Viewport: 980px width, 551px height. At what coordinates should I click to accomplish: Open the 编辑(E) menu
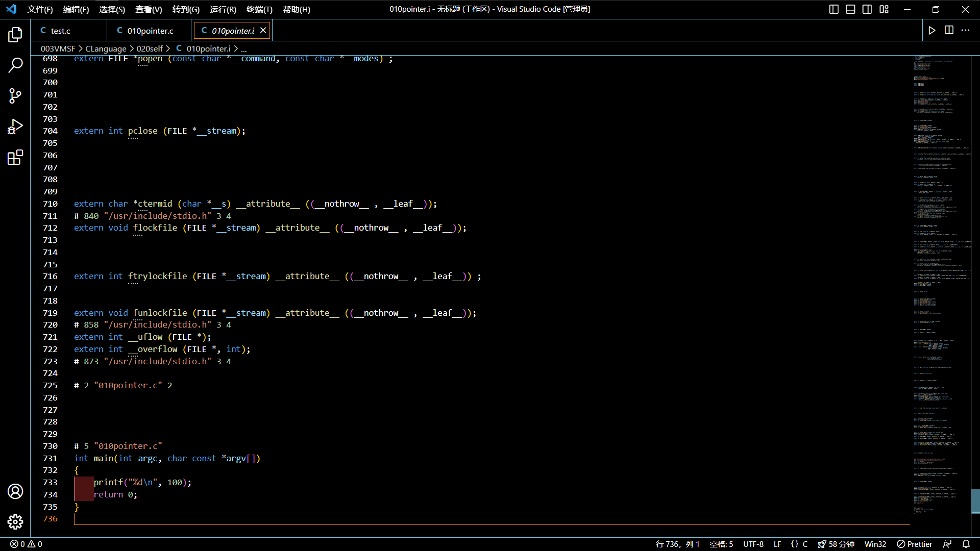(x=76, y=9)
